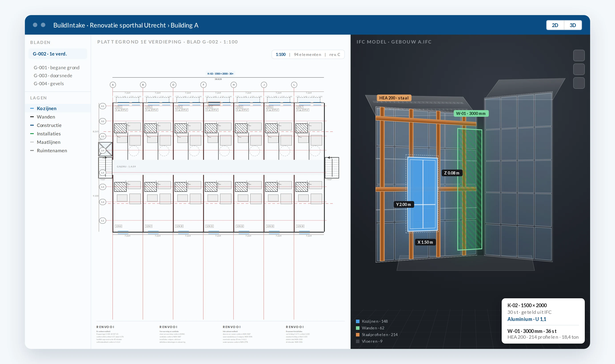The width and height of the screenshot is (615, 364).
Task: Click room tag 1.ZA.1
Action: coord(119,107)
